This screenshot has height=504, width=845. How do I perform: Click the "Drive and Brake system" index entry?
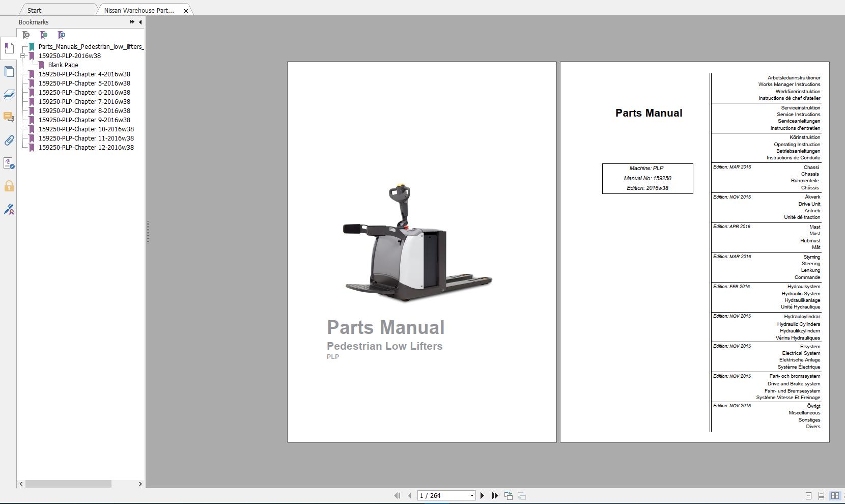click(x=794, y=384)
